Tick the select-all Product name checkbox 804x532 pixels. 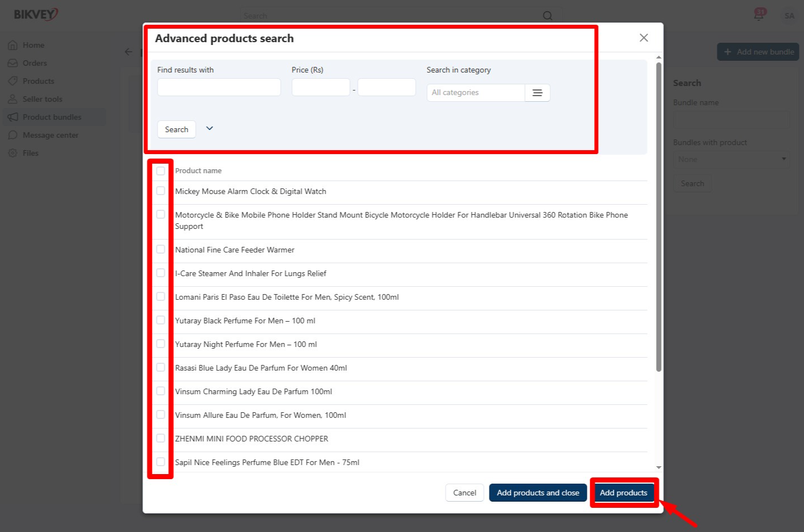coord(161,170)
